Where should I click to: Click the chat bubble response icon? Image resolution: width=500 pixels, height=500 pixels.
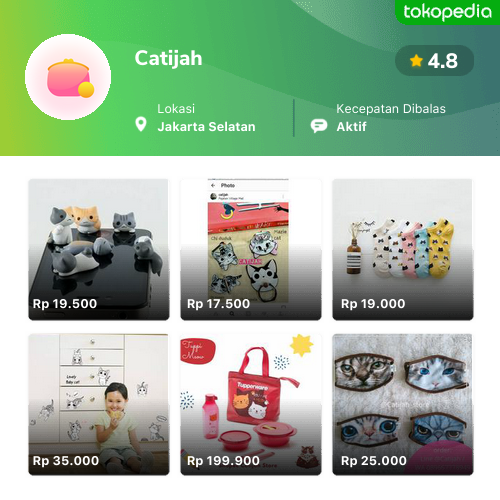click(x=319, y=126)
